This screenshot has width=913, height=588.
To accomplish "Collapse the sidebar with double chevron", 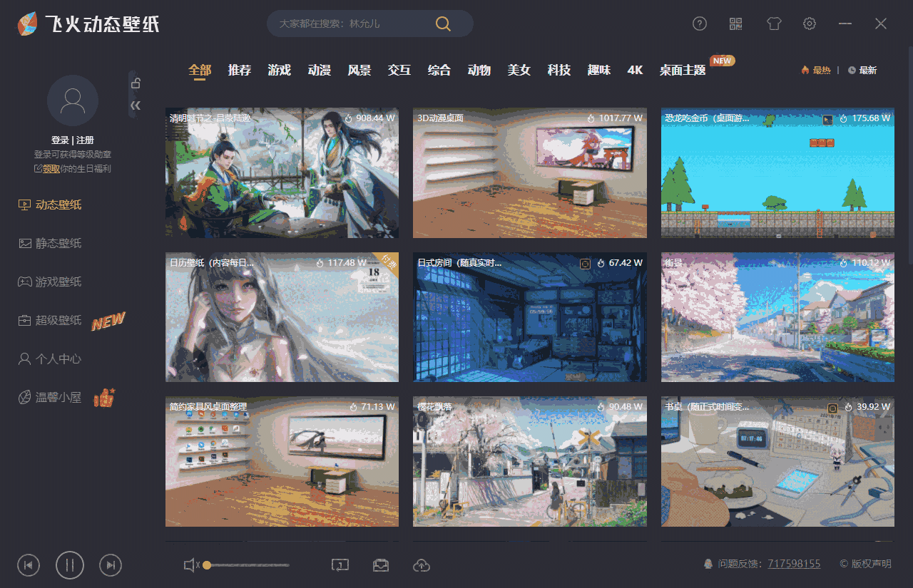I will pyautogui.click(x=136, y=105).
